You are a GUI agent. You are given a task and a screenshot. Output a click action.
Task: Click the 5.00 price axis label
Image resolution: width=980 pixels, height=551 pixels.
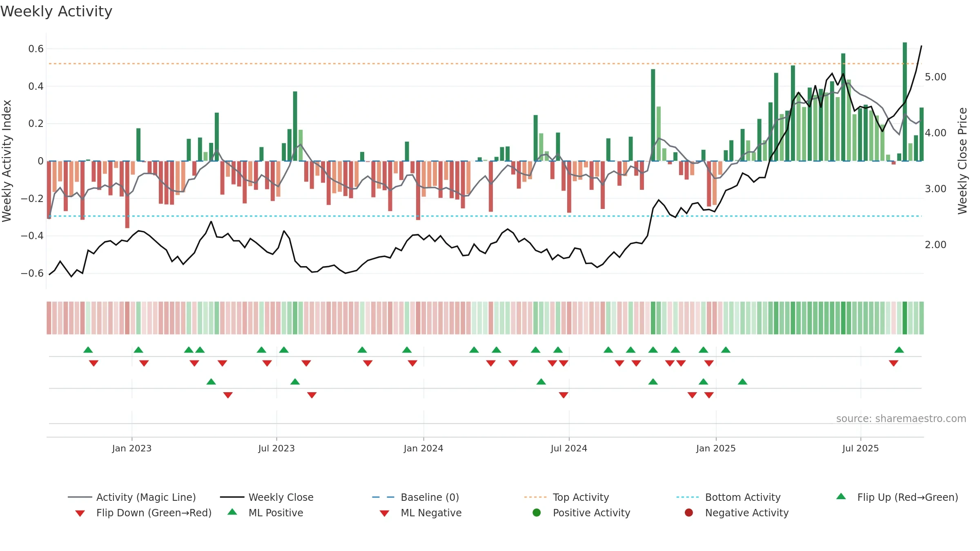(935, 77)
